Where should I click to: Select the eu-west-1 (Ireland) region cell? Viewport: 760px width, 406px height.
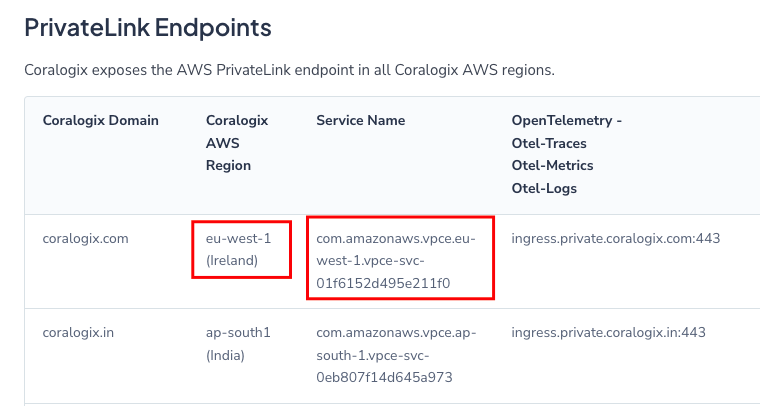238,250
